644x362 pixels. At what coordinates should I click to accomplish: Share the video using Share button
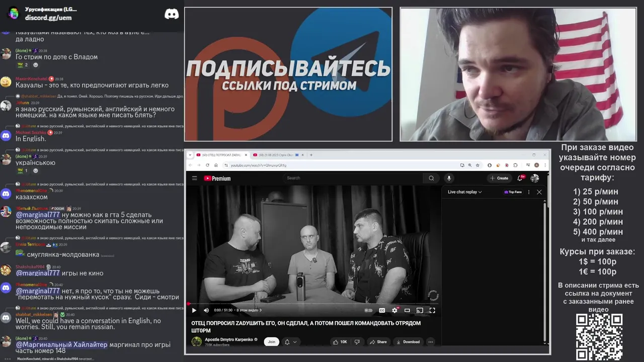tap(378, 342)
